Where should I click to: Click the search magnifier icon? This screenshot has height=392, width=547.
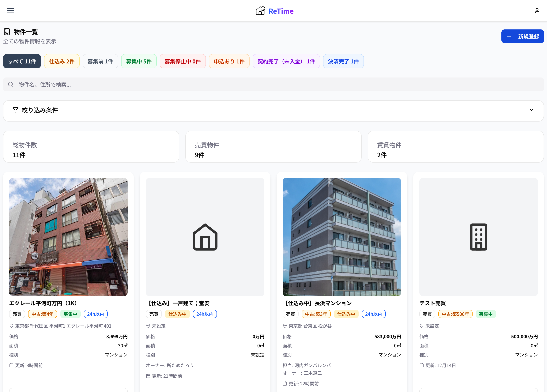(x=11, y=85)
